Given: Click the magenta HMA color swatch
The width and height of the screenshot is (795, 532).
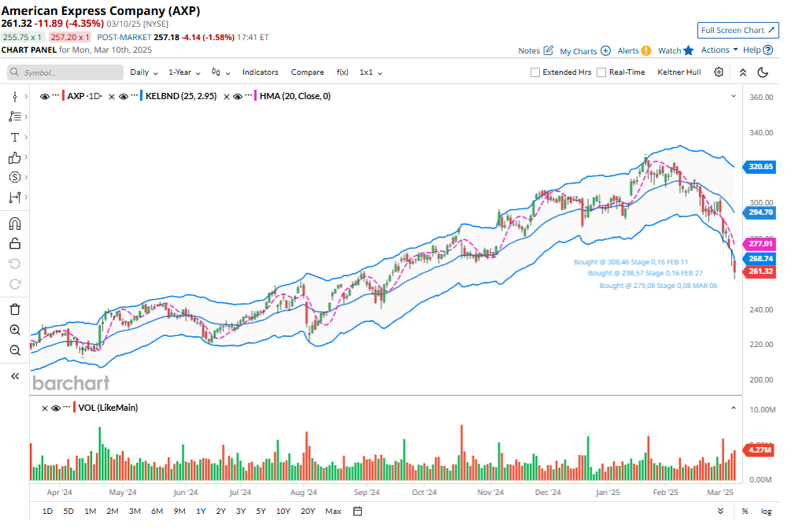Looking at the screenshot, I should click(x=254, y=96).
